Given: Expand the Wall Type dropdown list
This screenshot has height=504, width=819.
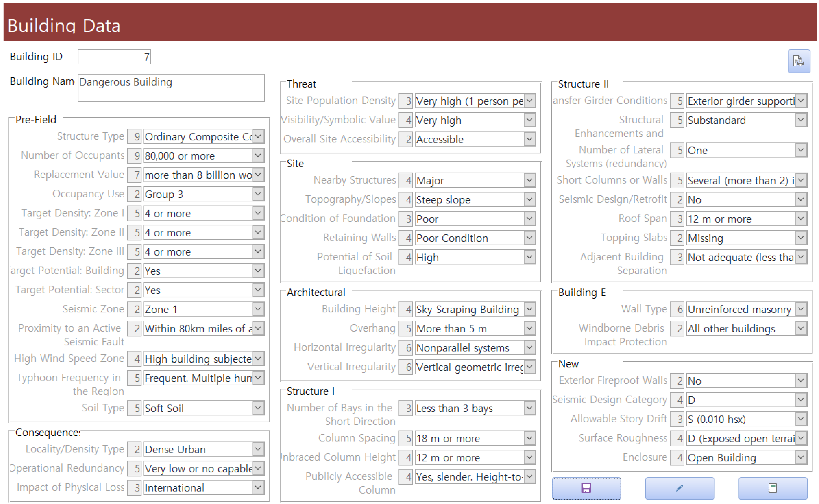Looking at the screenshot, I should (801, 309).
